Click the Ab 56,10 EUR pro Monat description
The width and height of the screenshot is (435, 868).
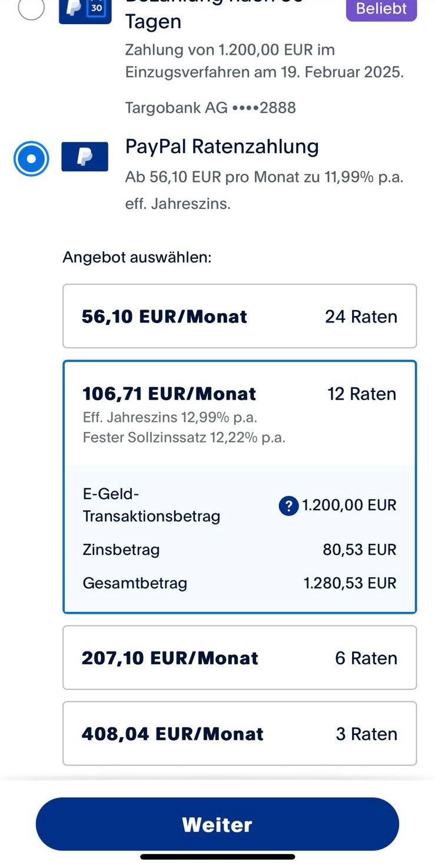click(264, 177)
